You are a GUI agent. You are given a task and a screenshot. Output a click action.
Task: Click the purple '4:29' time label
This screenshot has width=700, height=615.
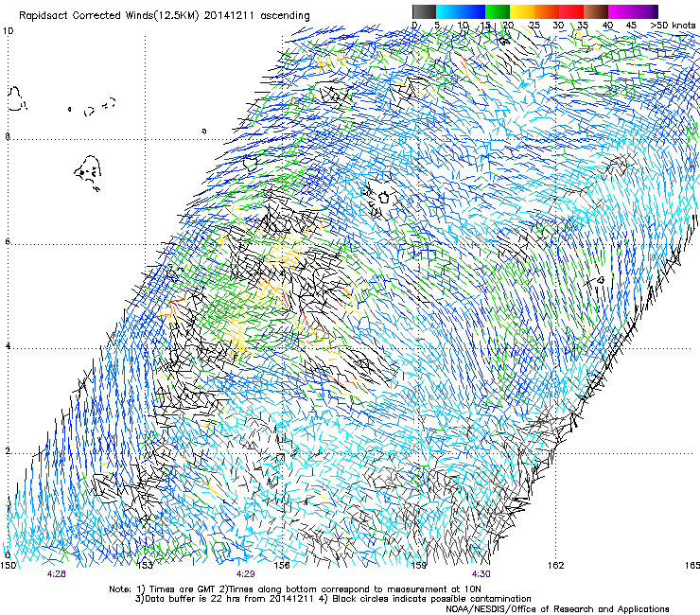click(246, 574)
